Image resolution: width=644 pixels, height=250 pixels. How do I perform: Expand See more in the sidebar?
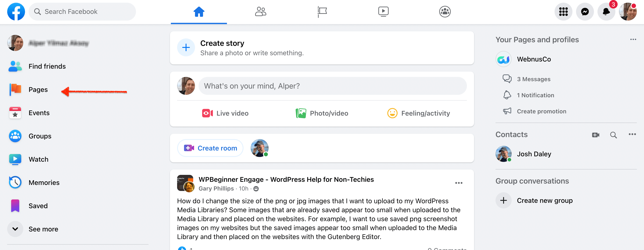point(78,229)
